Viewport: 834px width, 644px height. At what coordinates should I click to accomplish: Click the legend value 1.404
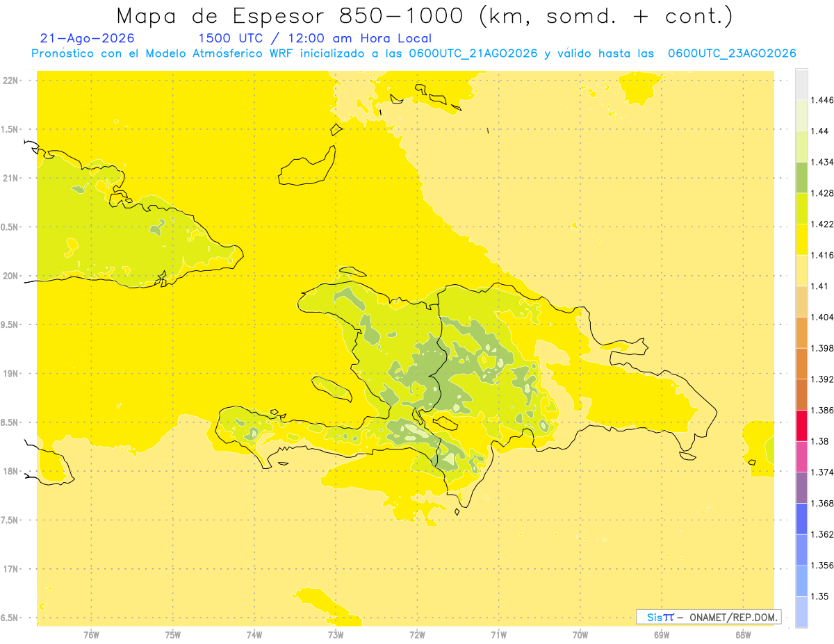point(822,317)
